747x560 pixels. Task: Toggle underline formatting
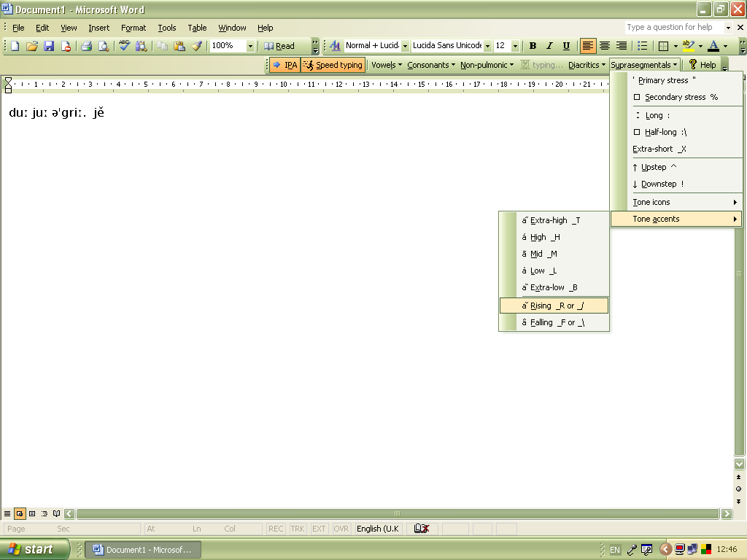click(x=566, y=45)
